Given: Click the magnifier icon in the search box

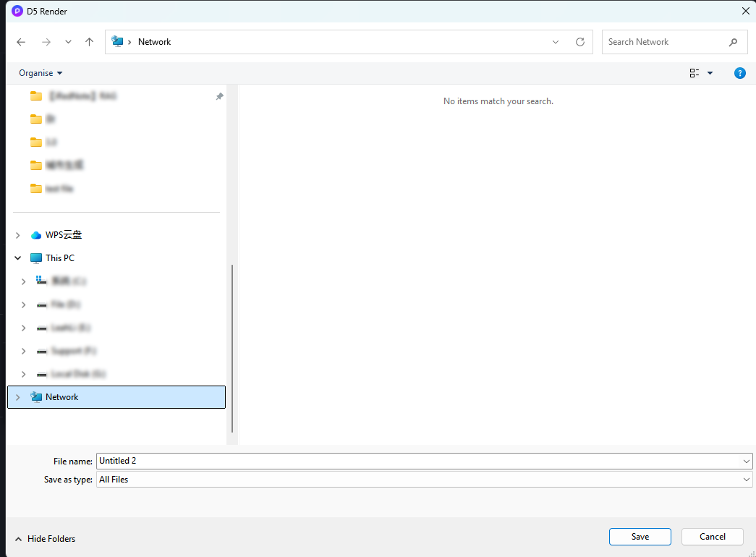Looking at the screenshot, I should pos(734,42).
